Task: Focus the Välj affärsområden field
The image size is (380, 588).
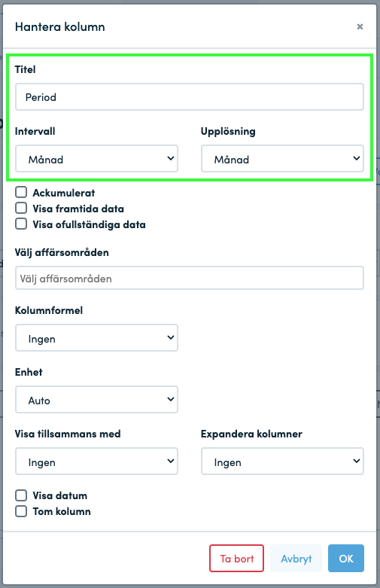Action: (x=190, y=278)
